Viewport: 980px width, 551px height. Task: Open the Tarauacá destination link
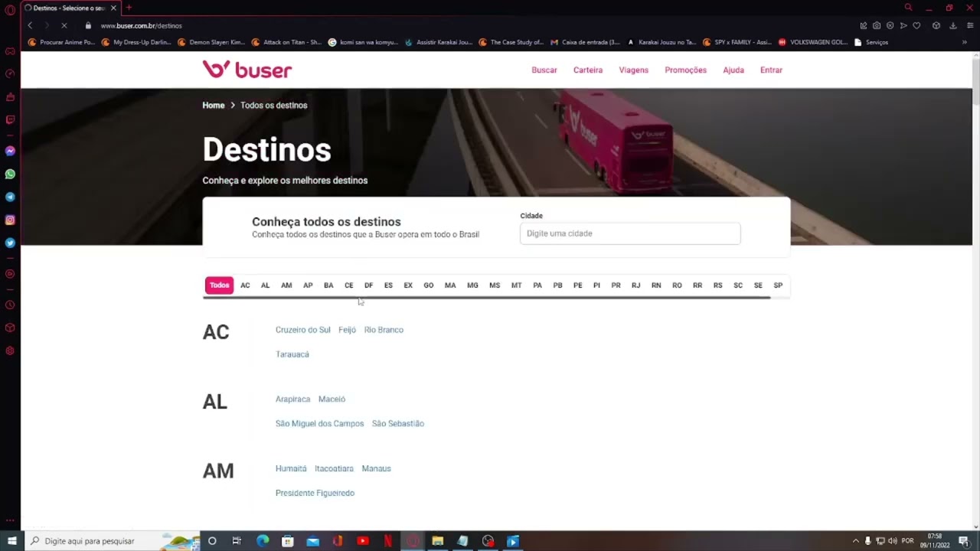(x=292, y=354)
